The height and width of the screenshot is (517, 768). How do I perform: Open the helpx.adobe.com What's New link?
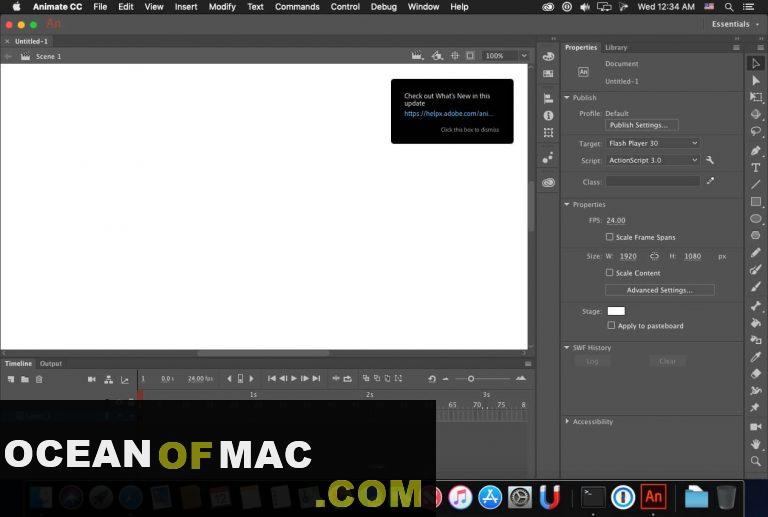(448, 114)
